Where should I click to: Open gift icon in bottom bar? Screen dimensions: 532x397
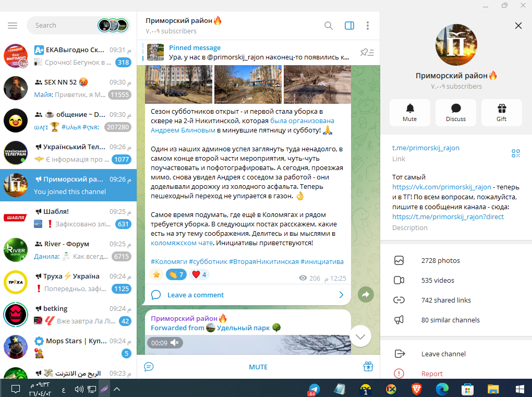coord(368,366)
